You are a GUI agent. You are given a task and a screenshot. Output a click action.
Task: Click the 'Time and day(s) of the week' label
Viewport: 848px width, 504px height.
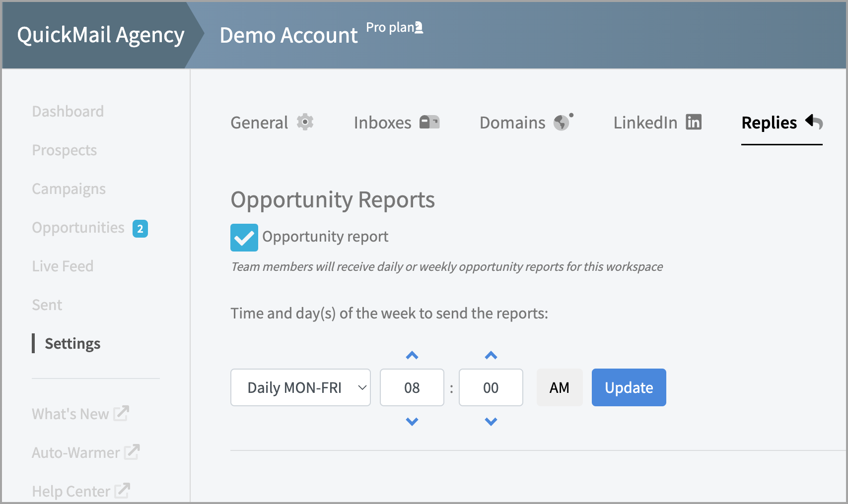(389, 314)
